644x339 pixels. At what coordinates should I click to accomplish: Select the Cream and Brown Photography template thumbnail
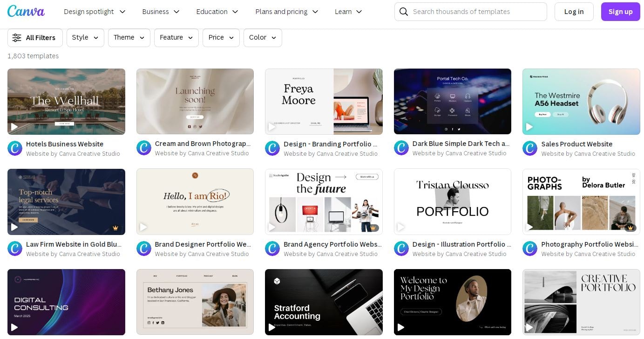pyautogui.click(x=195, y=101)
